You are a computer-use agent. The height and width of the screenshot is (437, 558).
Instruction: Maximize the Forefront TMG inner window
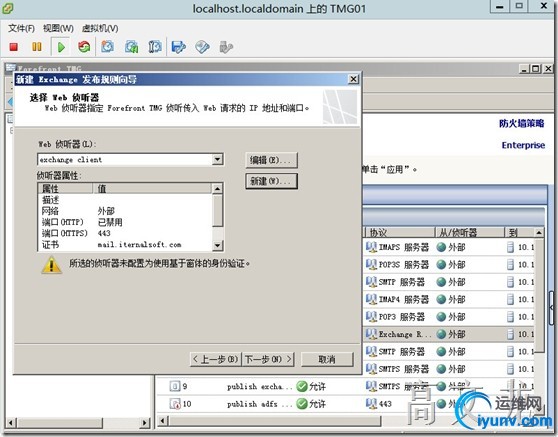536,69
